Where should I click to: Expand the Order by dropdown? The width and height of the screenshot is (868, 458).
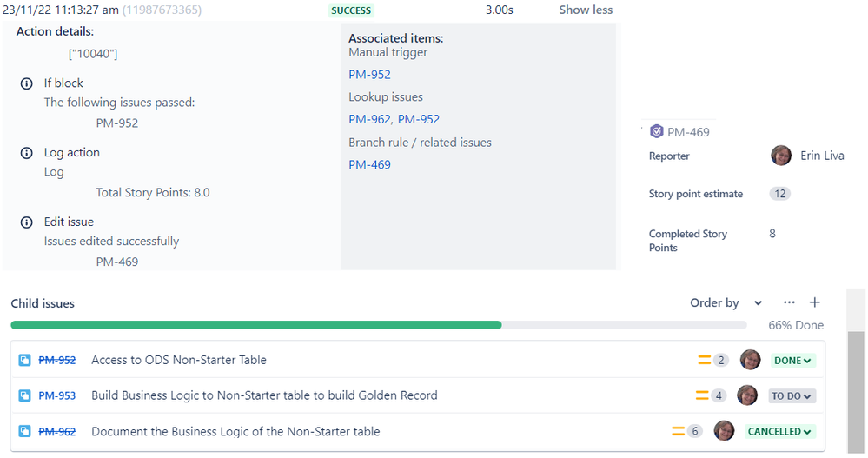726,303
